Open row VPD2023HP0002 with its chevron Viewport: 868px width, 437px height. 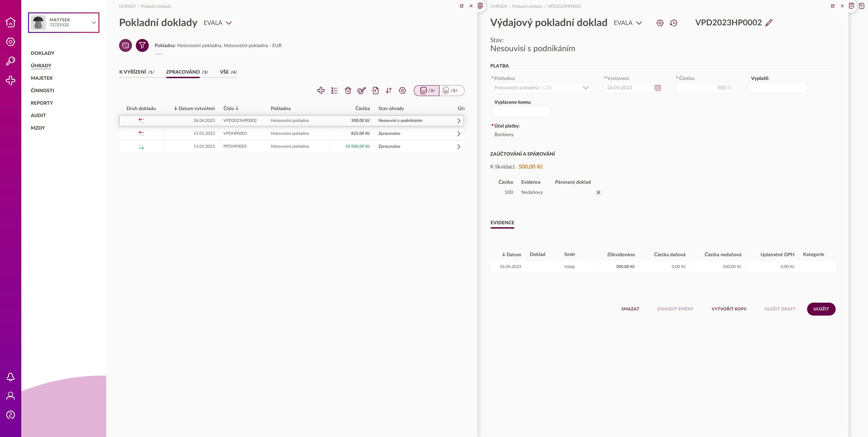click(x=459, y=121)
